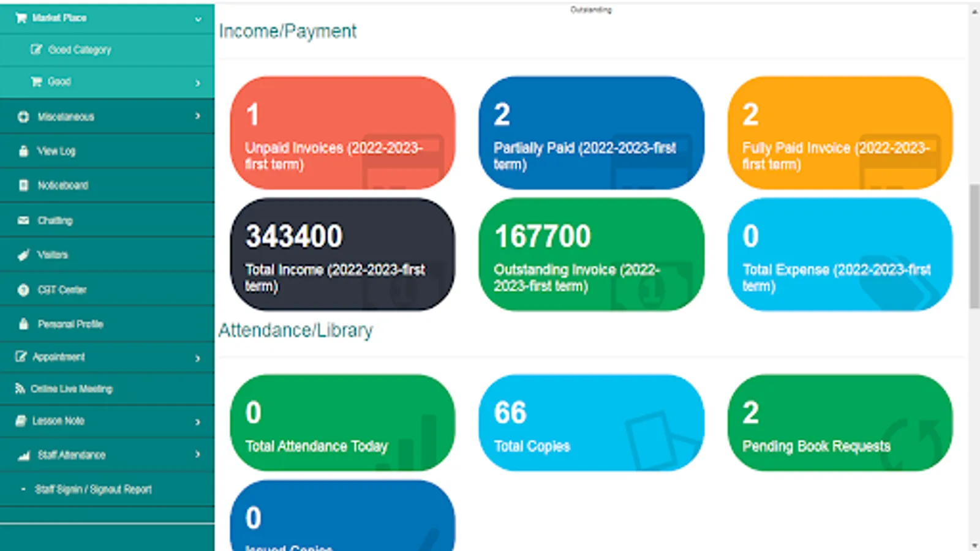Screen dimensions: 980x551
Task: Click the scrollbar up arrow
Action: coord(974,11)
